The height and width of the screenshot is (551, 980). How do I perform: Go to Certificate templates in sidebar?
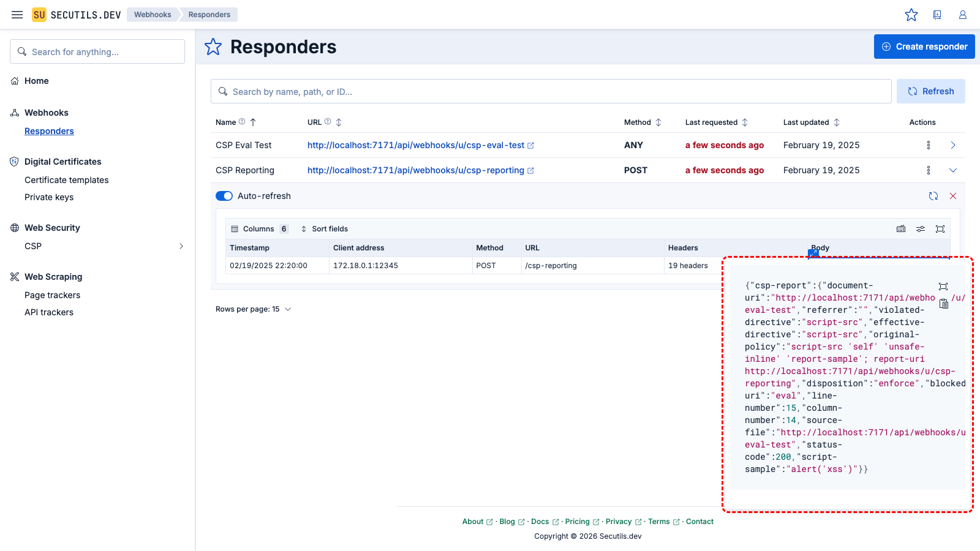click(x=66, y=180)
